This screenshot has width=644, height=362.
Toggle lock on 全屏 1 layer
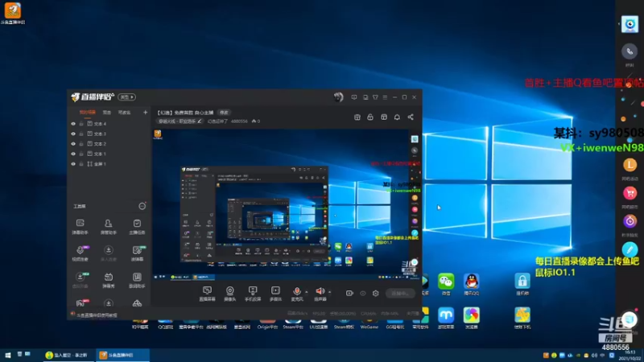pos(81,164)
